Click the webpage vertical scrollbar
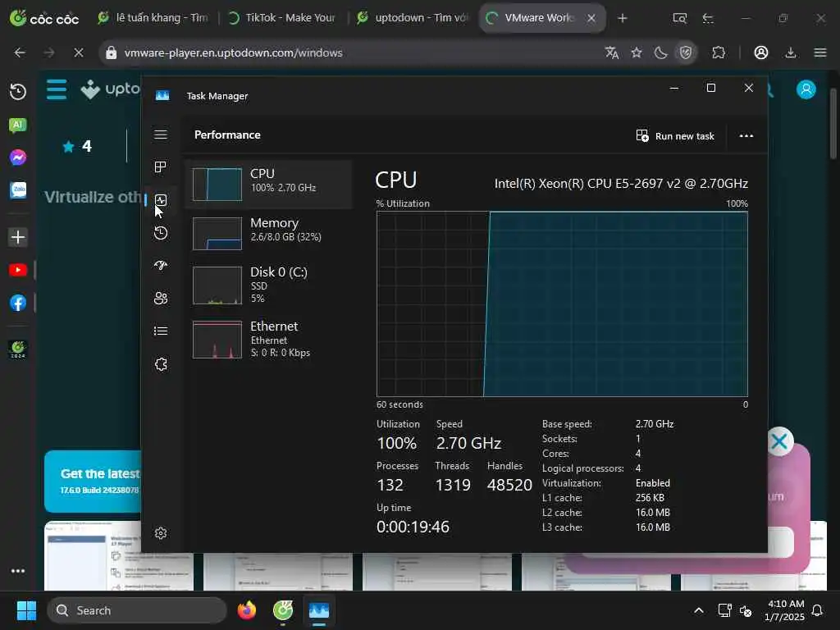This screenshot has width=840, height=630. coord(833,125)
